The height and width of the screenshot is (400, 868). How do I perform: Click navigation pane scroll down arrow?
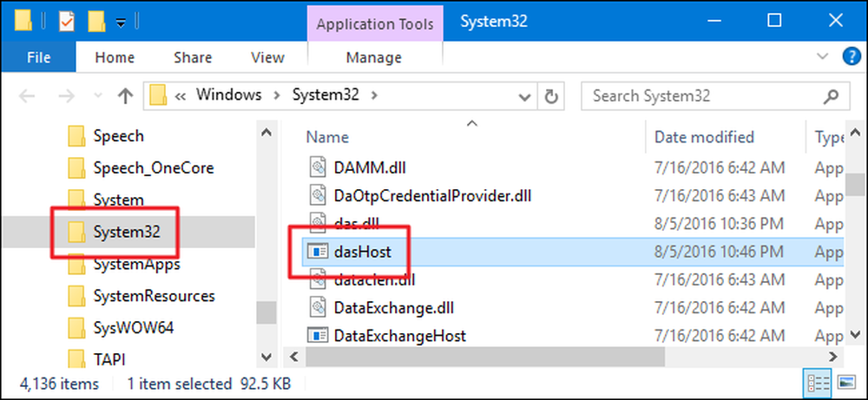tap(266, 357)
